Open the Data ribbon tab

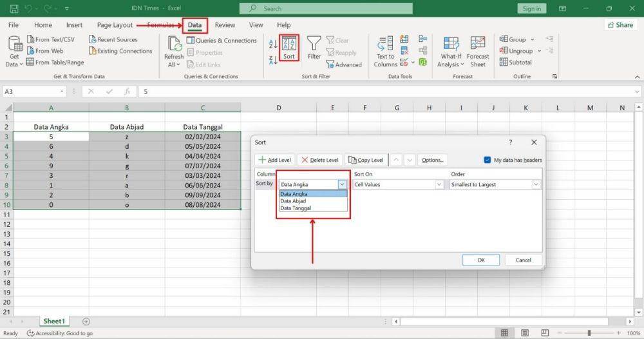pyautogui.click(x=194, y=25)
